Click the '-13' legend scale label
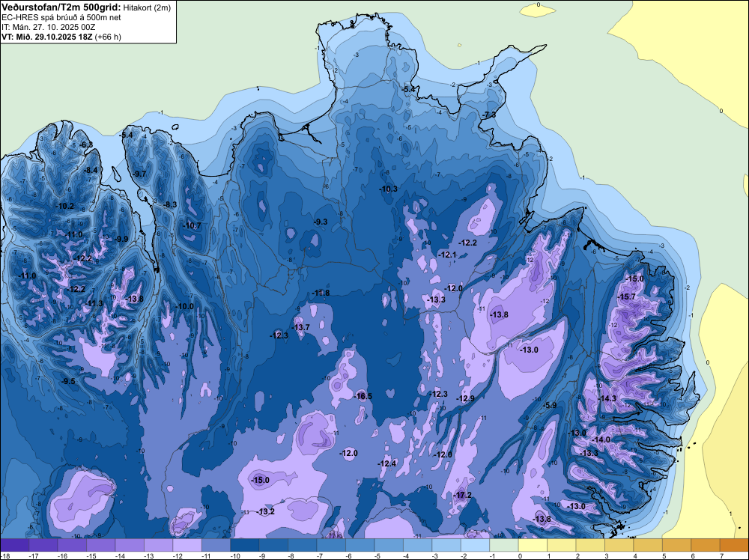The height and width of the screenshot is (560, 749). coord(148,556)
